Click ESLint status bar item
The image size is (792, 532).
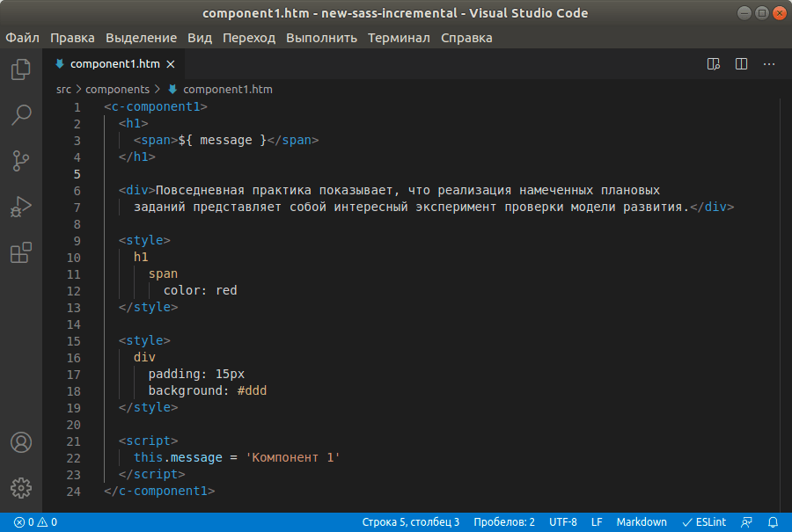(704, 522)
